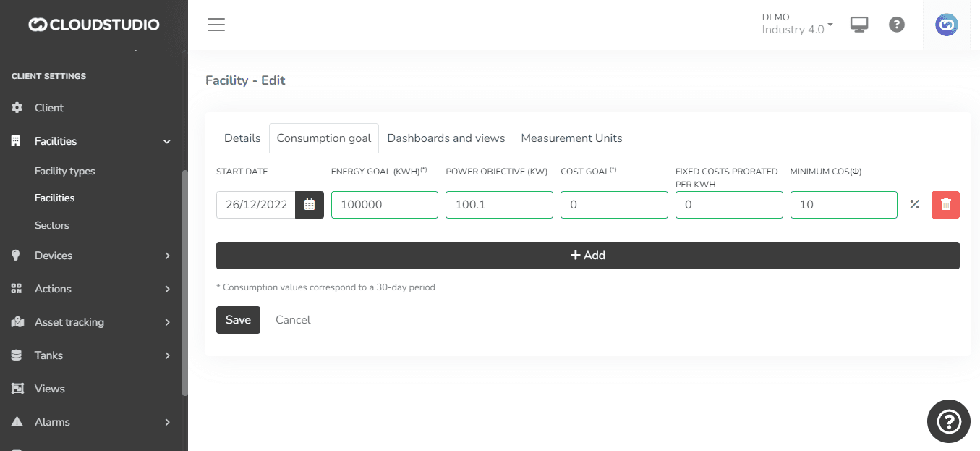
Task: Click the Cancel link
Action: 293,320
